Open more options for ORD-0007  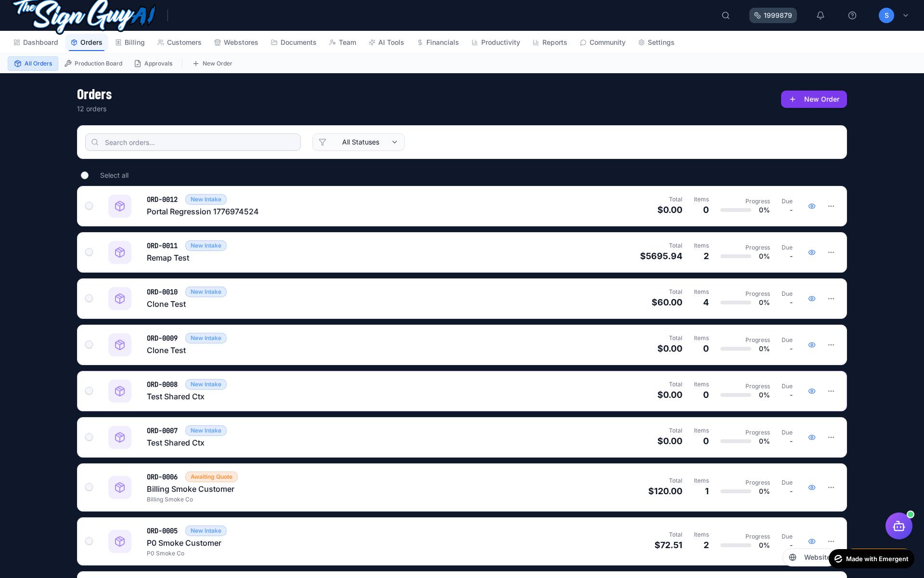coord(831,437)
